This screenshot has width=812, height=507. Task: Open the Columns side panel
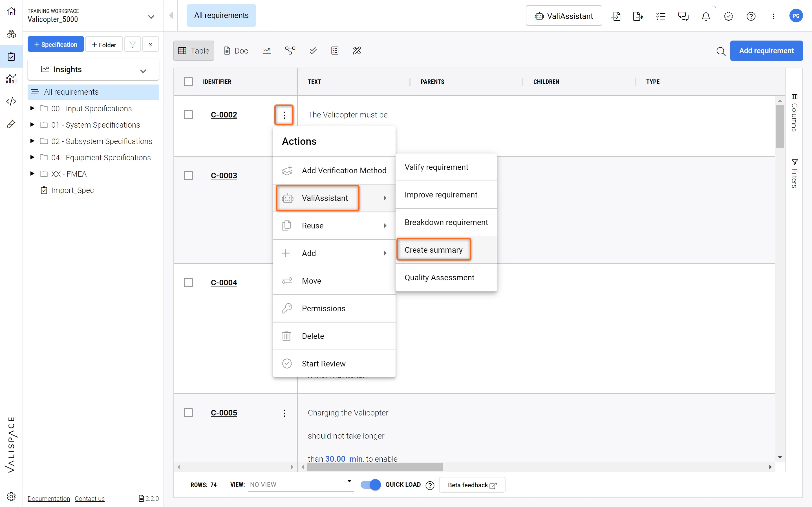794,113
